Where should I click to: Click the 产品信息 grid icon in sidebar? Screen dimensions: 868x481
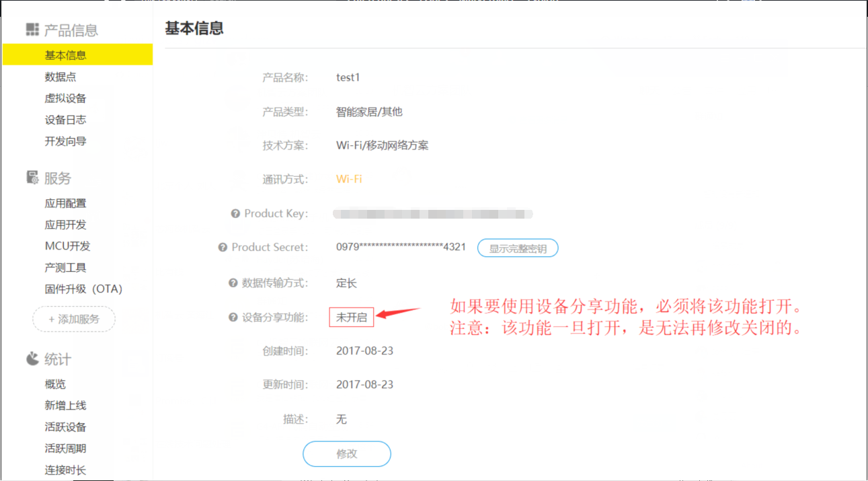coord(31,30)
